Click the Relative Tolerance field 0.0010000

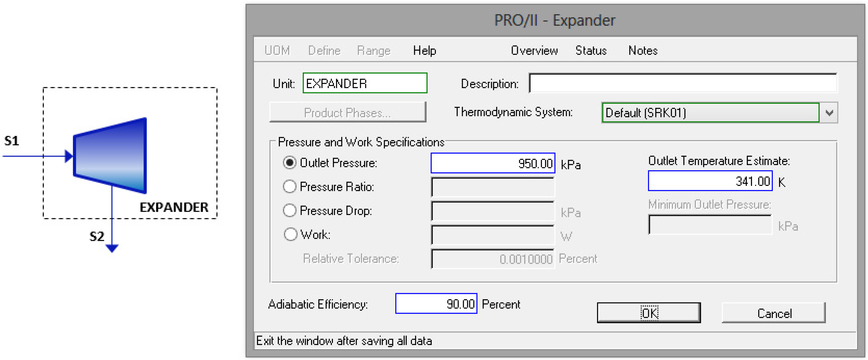tap(493, 259)
